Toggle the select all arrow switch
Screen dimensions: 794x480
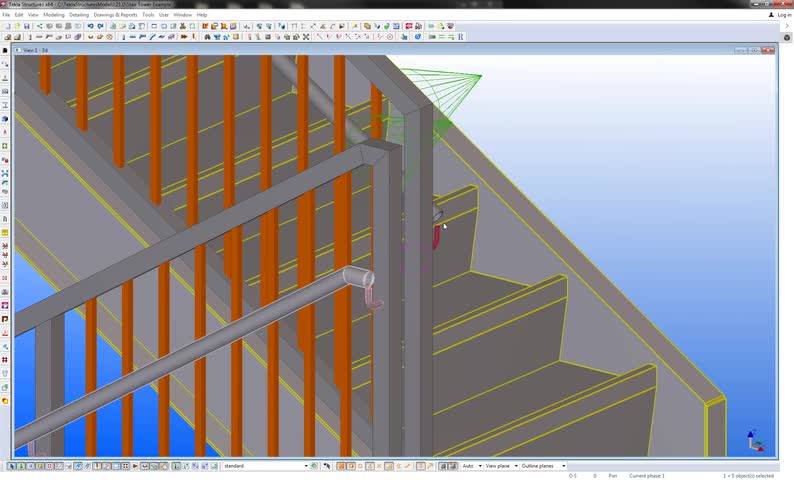[12, 466]
